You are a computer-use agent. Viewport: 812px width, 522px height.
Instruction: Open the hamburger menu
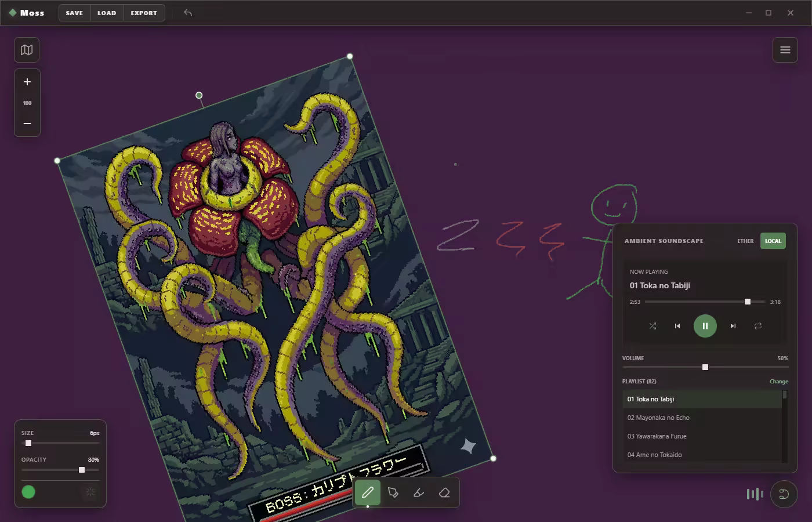(785, 50)
